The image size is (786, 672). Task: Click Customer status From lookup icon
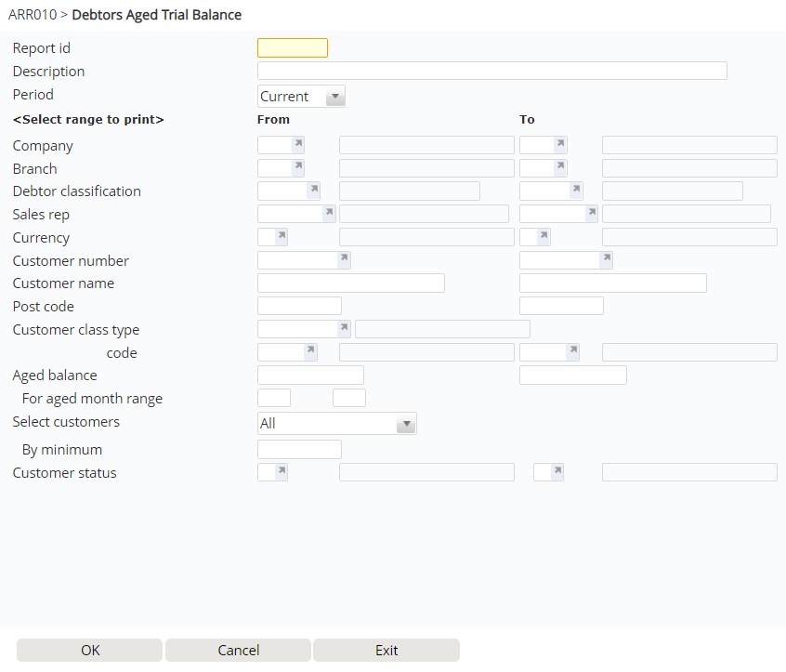(281, 472)
